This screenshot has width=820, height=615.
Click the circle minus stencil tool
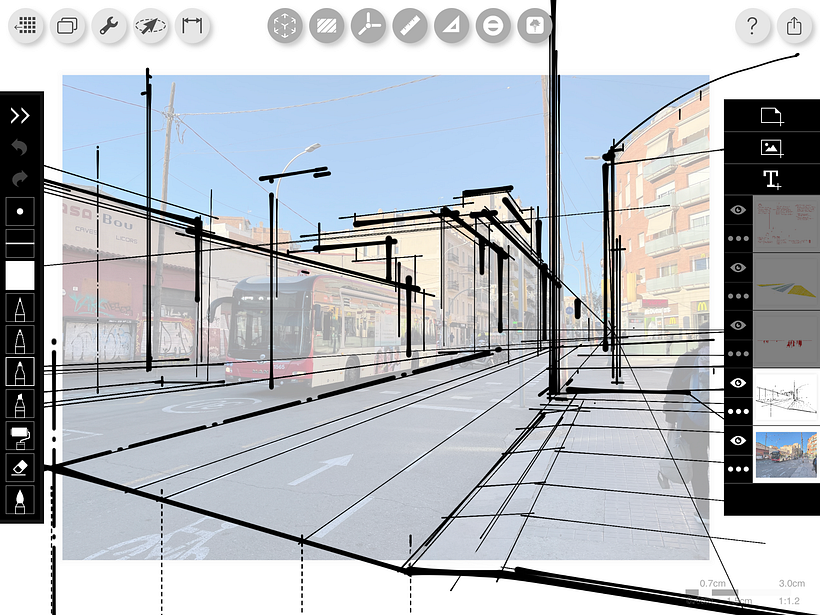coord(493,25)
